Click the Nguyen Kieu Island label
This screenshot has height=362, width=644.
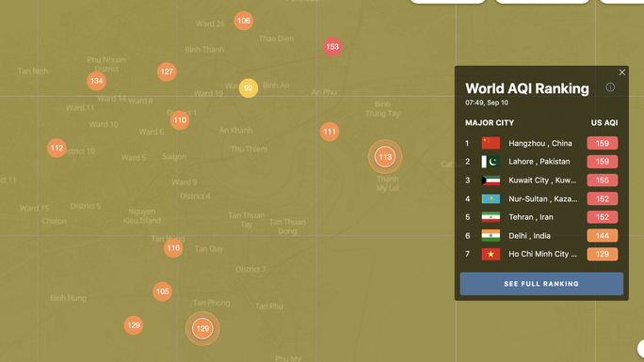[141, 216]
